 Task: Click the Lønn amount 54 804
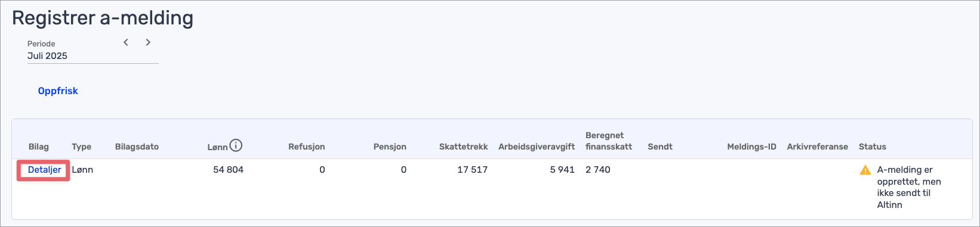pos(228,170)
